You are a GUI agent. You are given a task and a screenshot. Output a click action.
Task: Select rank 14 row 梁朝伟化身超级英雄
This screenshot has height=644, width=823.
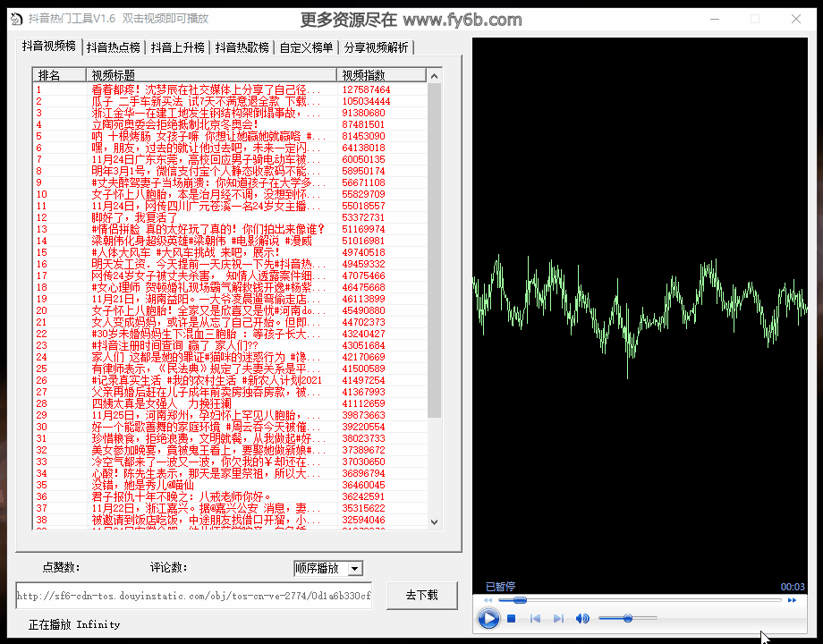230,241
